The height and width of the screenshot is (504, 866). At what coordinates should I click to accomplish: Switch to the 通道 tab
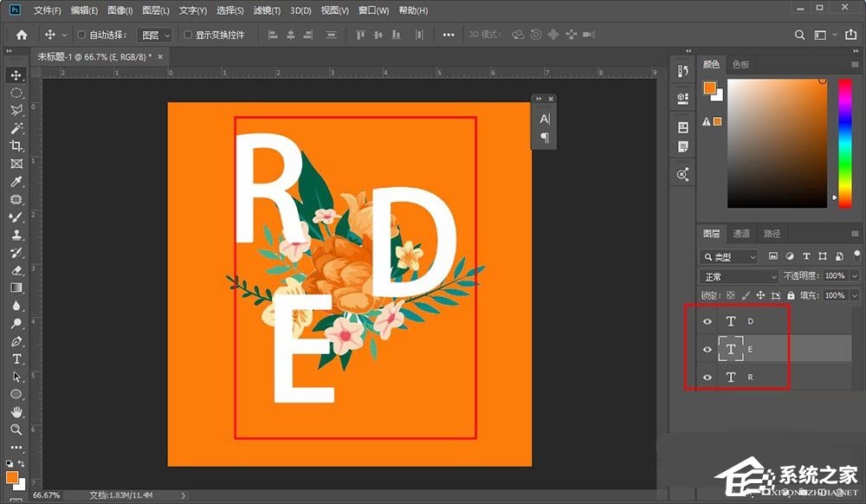(x=741, y=232)
